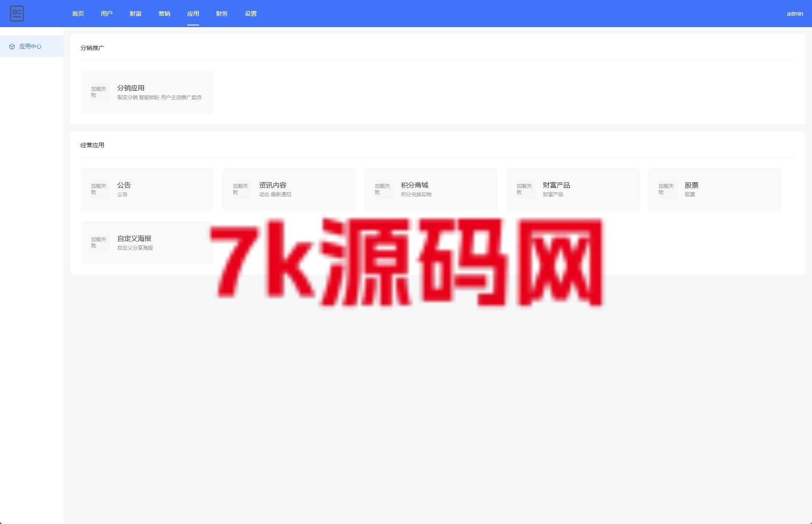
Task: Open the 财富产品 app card
Action: pyautogui.click(x=573, y=189)
